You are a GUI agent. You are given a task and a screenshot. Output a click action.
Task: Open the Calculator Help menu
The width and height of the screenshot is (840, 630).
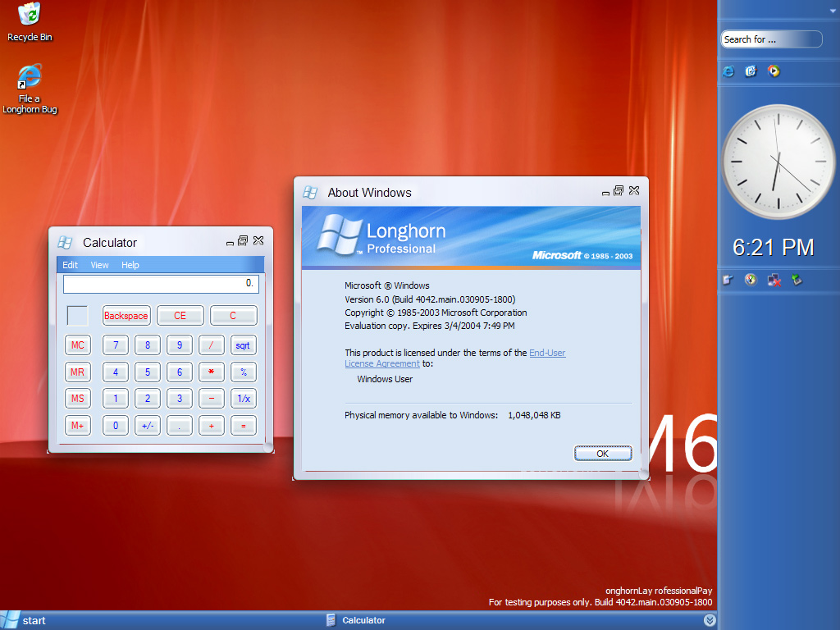pyautogui.click(x=130, y=265)
